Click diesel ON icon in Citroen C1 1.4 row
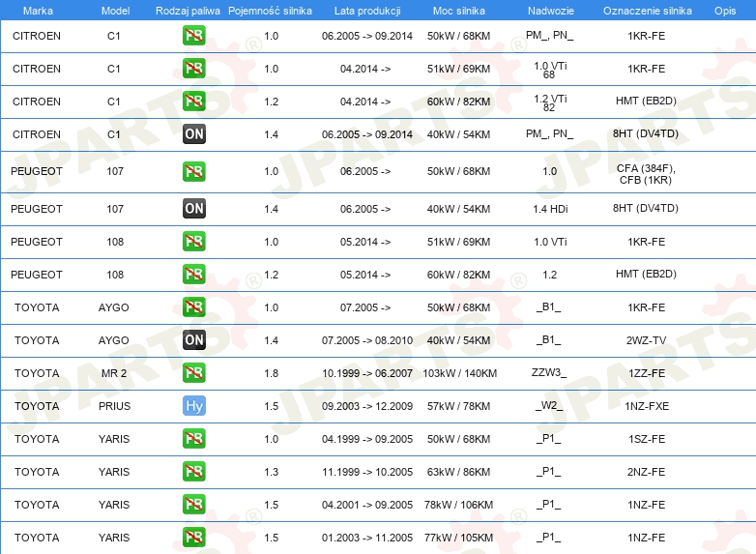 (193, 134)
